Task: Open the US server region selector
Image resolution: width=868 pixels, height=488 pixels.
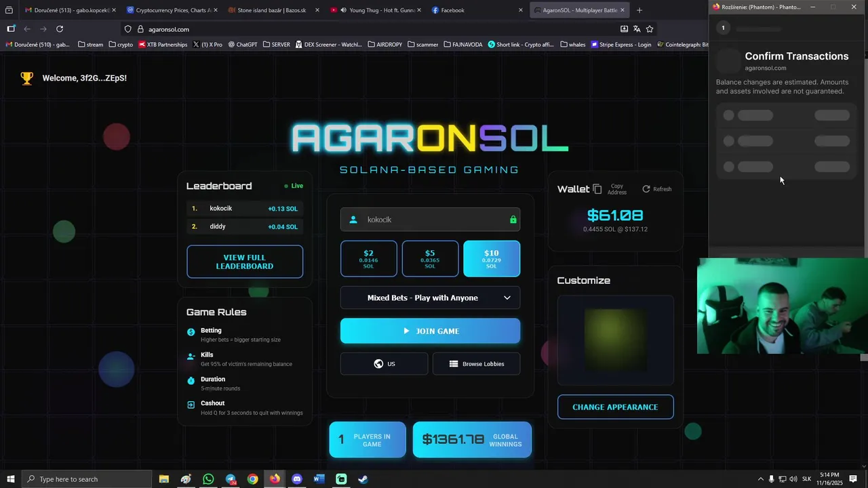Action: tap(384, 364)
